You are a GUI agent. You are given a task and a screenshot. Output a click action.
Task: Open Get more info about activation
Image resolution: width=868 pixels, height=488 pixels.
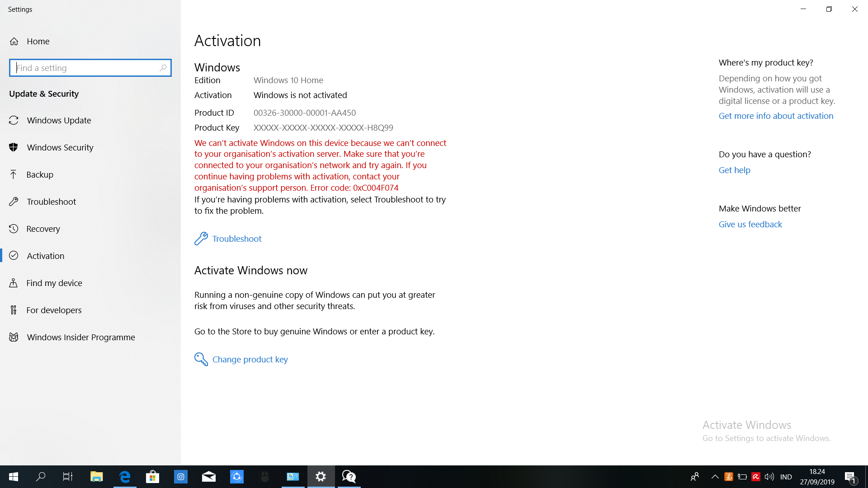click(776, 116)
